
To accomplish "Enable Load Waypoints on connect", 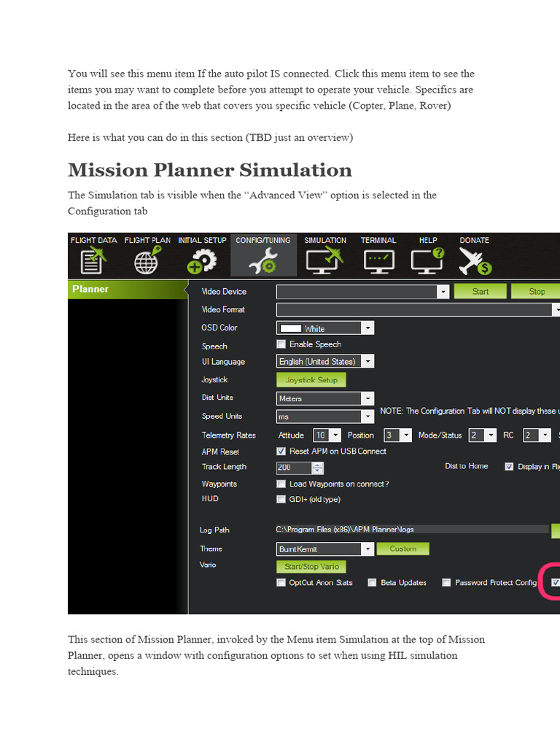I will click(x=281, y=484).
